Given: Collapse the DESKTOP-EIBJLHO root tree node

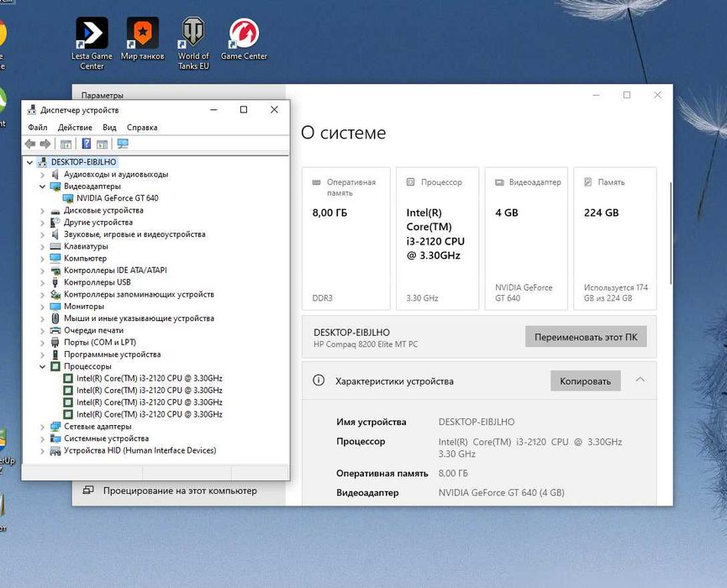Looking at the screenshot, I should click(29, 162).
